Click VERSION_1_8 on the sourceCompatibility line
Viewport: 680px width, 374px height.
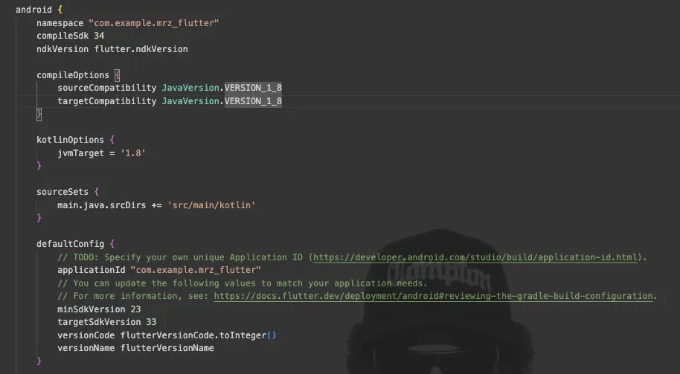(x=253, y=88)
